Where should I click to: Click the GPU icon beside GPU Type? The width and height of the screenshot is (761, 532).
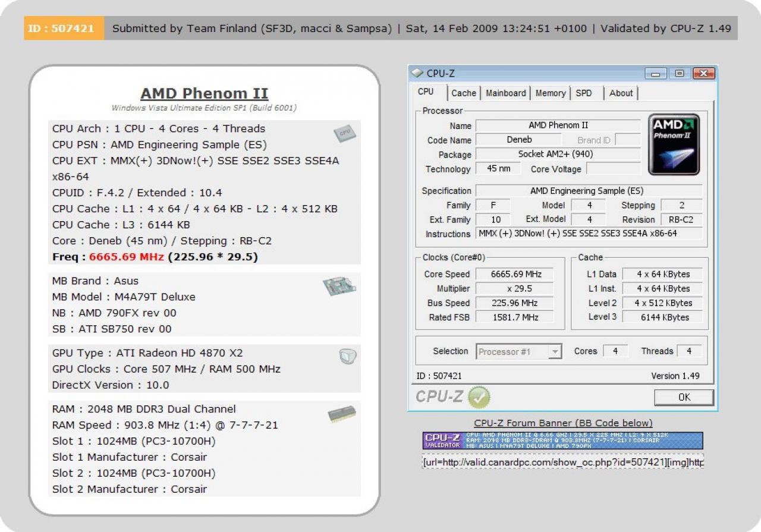tap(347, 356)
